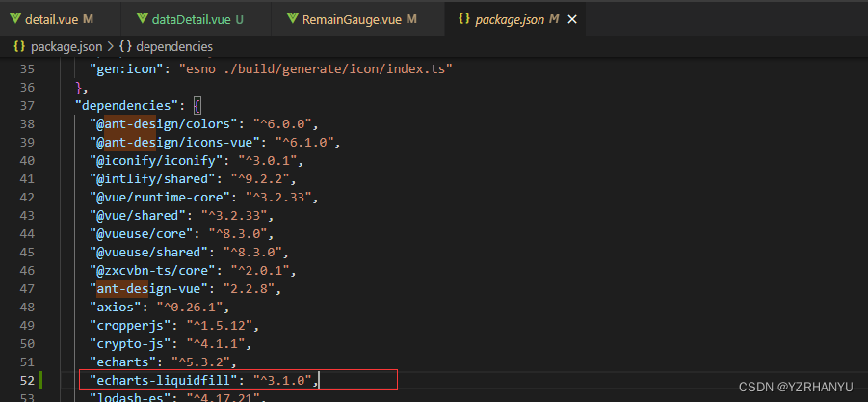Viewport: 868px width, 402px height.
Task: Click the "^3.1.0" version of echarts-liquidfill
Action: pyautogui.click(x=284, y=381)
